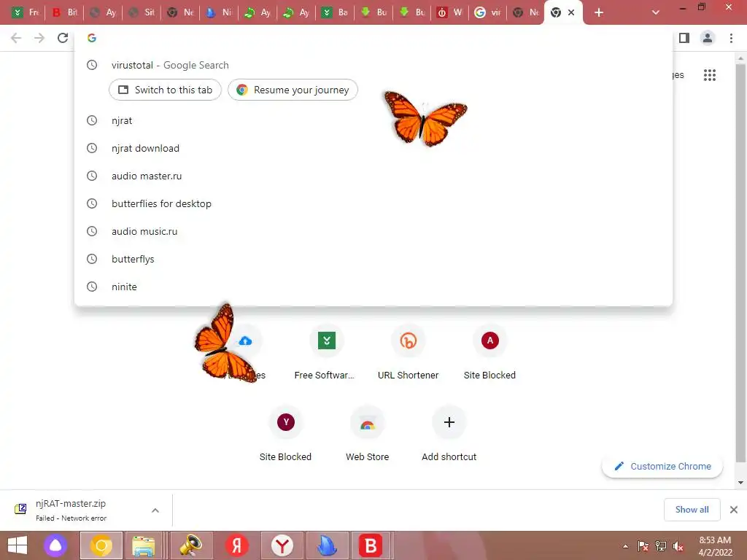This screenshot has width=747, height=560.
Task: Select the 'audio music.ru' suggestion
Action: (373, 231)
